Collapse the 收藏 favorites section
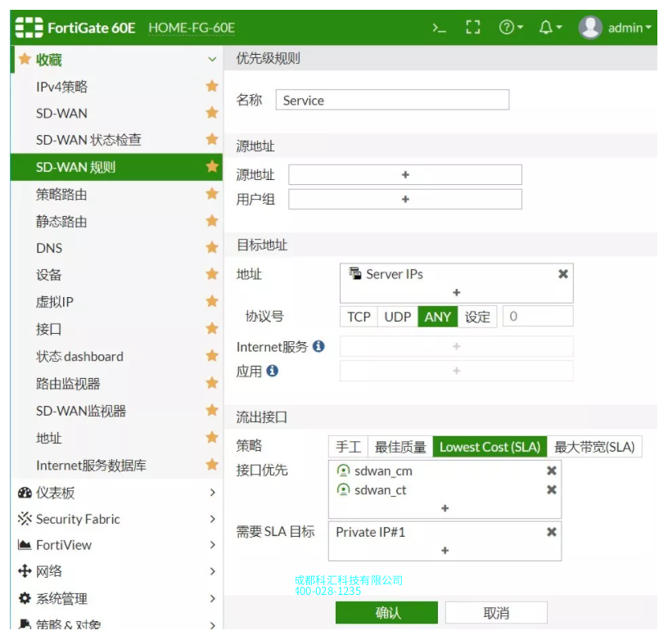668x644 pixels. (212, 59)
